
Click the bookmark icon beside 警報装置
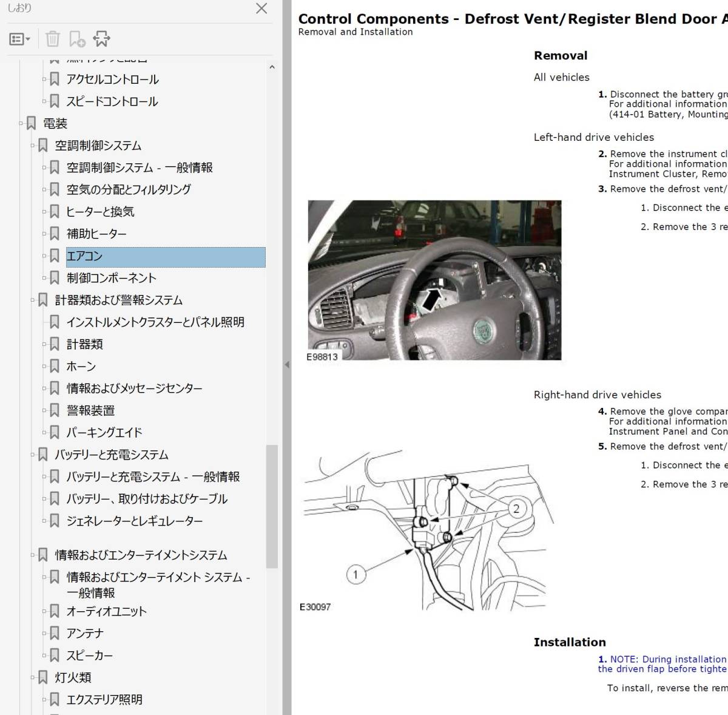click(x=55, y=410)
